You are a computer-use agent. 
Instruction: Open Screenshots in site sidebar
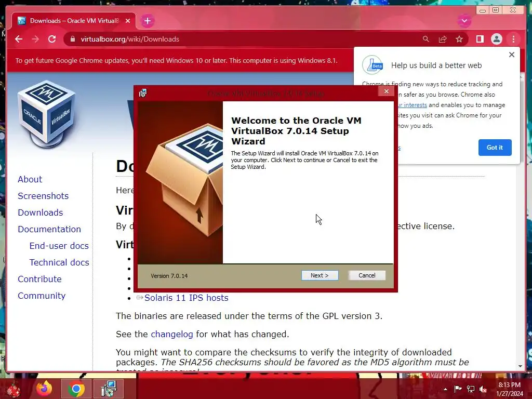[43, 196]
